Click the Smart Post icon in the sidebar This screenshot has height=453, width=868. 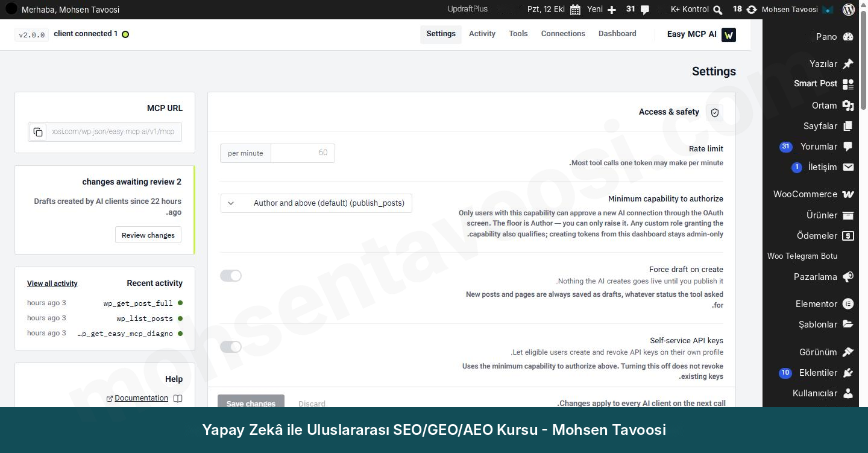click(848, 84)
